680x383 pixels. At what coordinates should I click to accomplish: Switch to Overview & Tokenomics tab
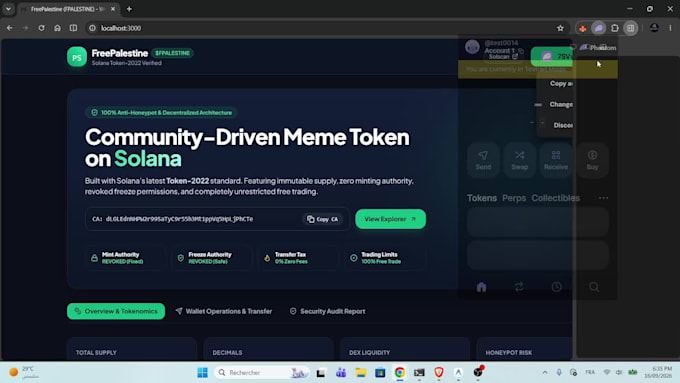click(116, 311)
